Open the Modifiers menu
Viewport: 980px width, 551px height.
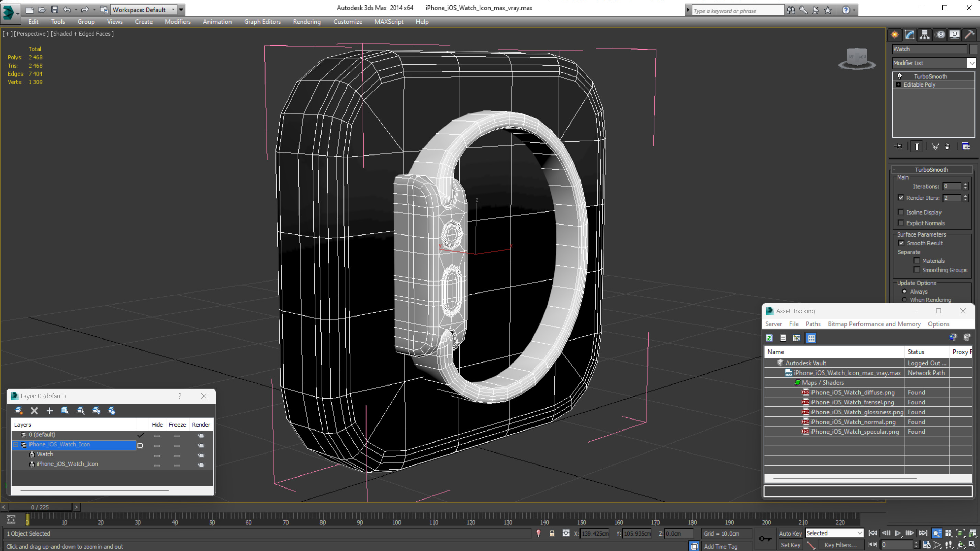177,22
